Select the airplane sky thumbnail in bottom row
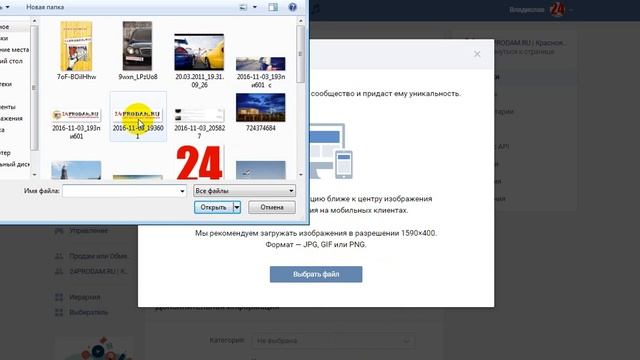Image resolution: width=640 pixels, height=360 pixels. 261,170
